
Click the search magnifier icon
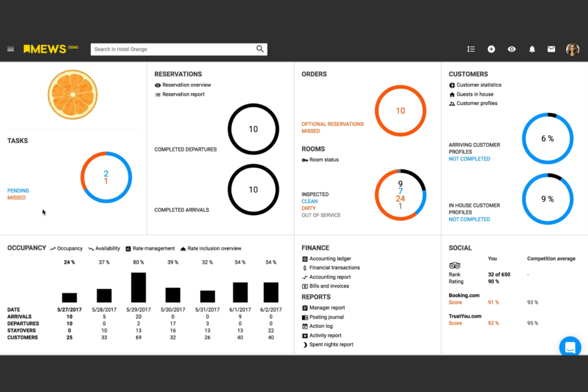(260, 49)
